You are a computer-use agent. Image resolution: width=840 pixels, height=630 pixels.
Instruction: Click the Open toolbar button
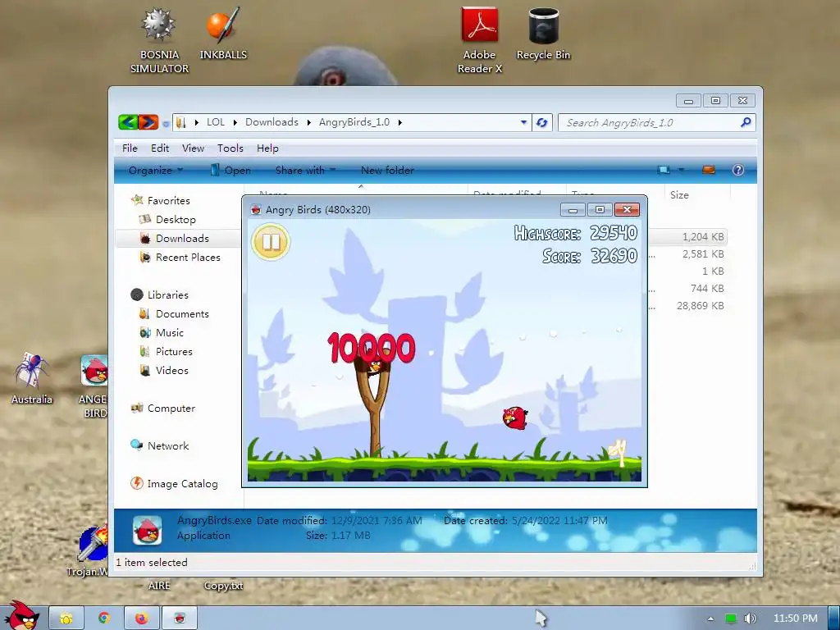click(231, 170)
